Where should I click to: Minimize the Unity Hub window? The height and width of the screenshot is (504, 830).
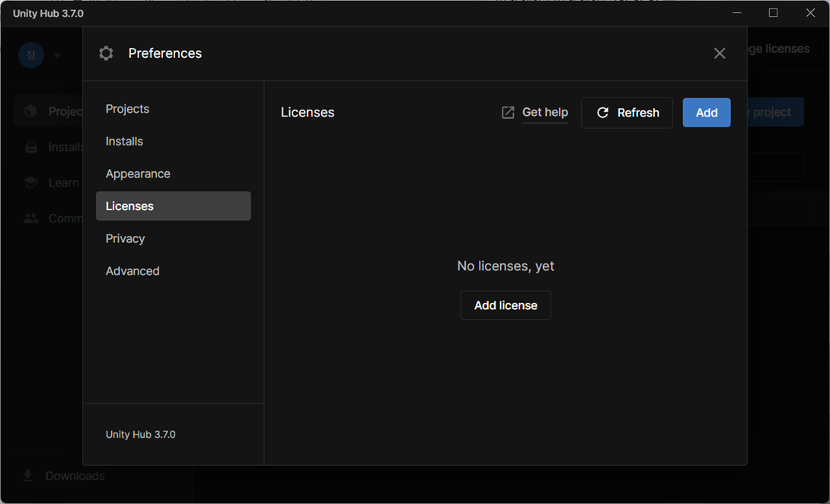(736, 13)
